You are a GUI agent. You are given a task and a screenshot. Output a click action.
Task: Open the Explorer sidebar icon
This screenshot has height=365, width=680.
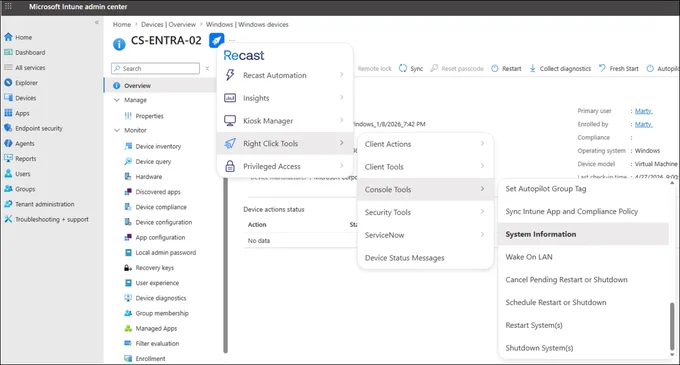tap(8, 82)
